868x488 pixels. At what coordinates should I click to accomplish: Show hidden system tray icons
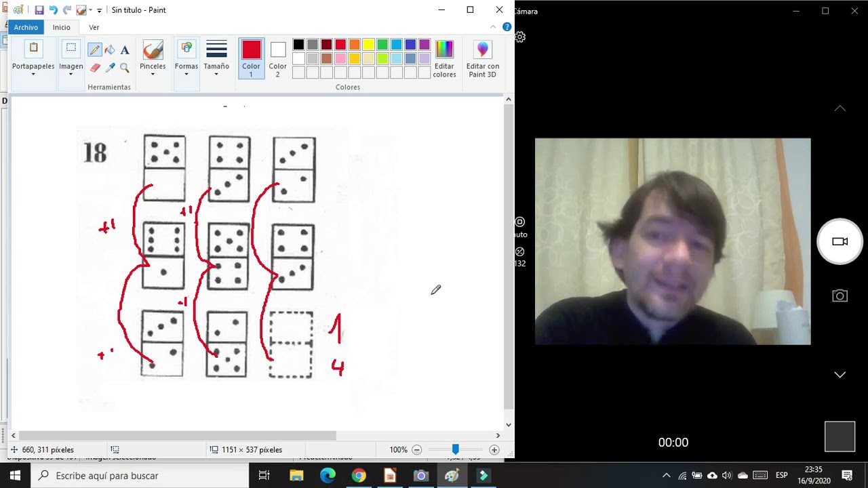coord(666,475)
